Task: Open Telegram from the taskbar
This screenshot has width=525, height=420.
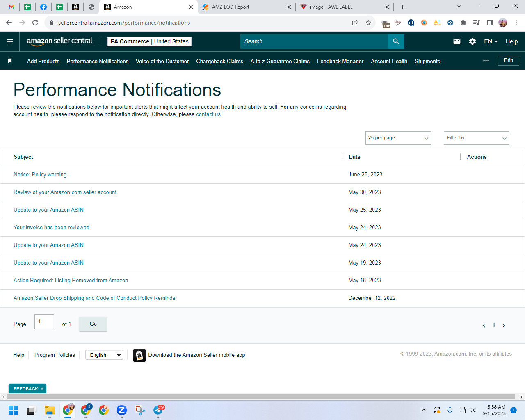Action: coord(158,410)
